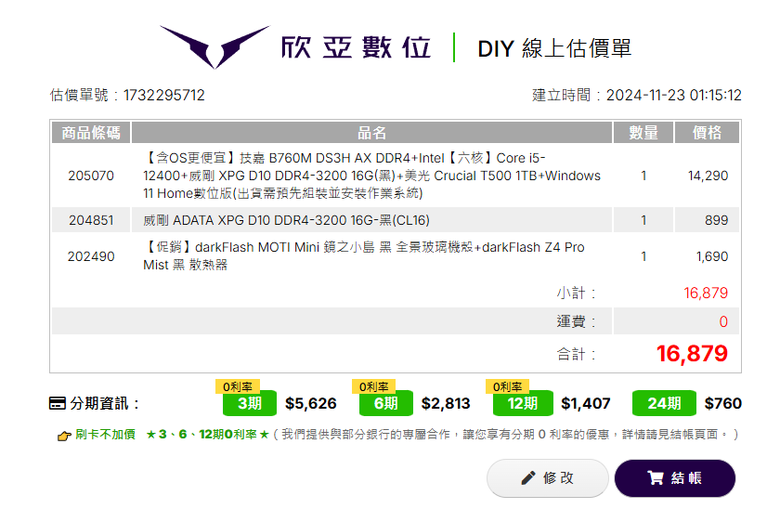Click the 建立時間 2024-11-23 timestamp

pyautogui.click(x=637, y=95)
